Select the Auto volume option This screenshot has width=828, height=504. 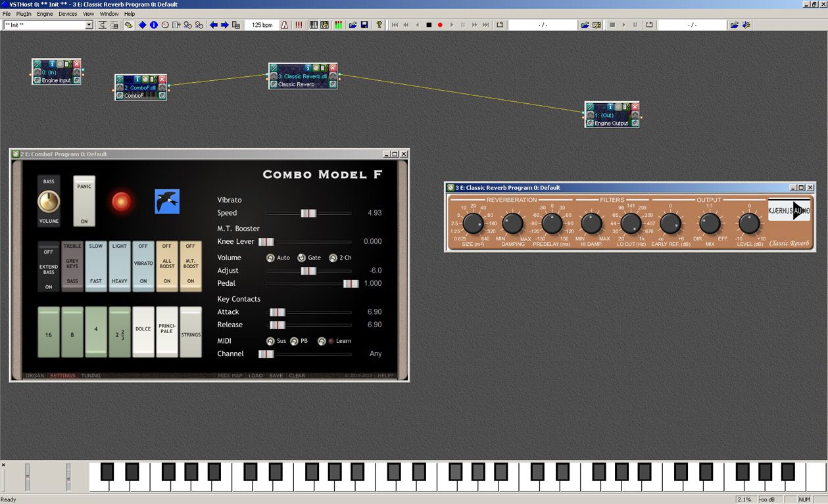pyautogui.click(x=270, y=258)
